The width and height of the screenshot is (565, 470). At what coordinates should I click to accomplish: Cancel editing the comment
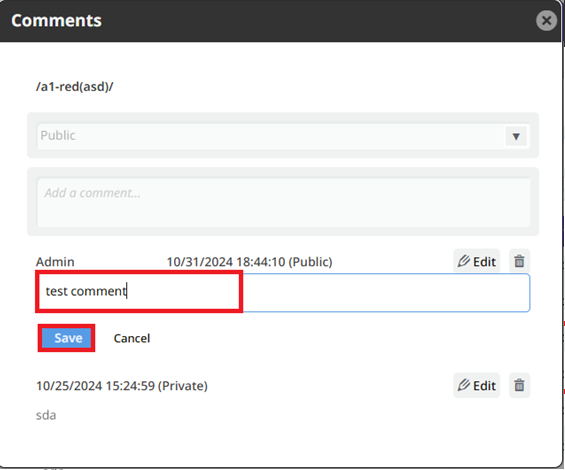tap(132, 338)
